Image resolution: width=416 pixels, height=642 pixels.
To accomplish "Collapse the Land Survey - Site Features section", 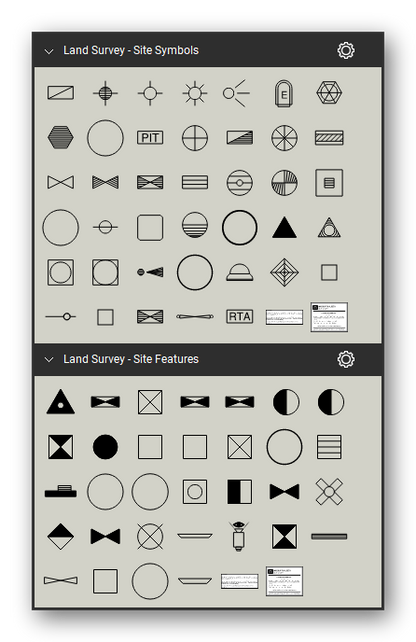I will pos(49,359).
